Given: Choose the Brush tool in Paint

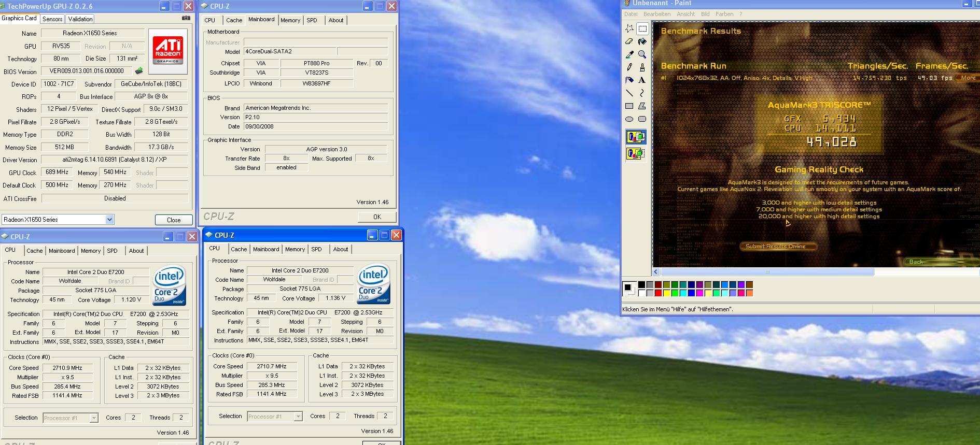Looking at the screenshot, I should tap(642, 67).
